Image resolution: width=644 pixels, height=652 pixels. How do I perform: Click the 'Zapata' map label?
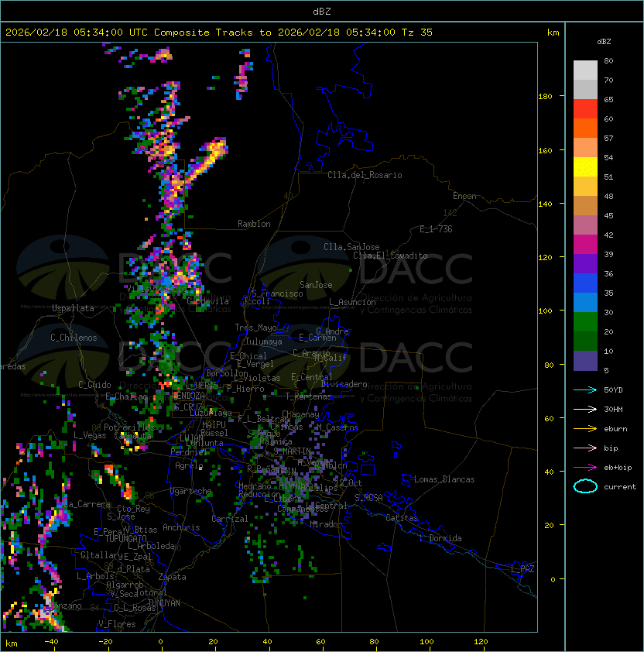click(x=172, y=577)
